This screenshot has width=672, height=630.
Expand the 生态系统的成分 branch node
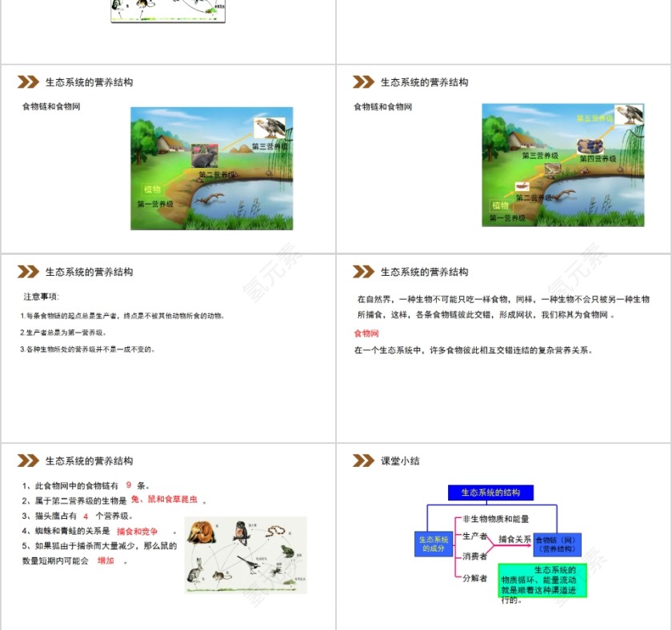434,544
